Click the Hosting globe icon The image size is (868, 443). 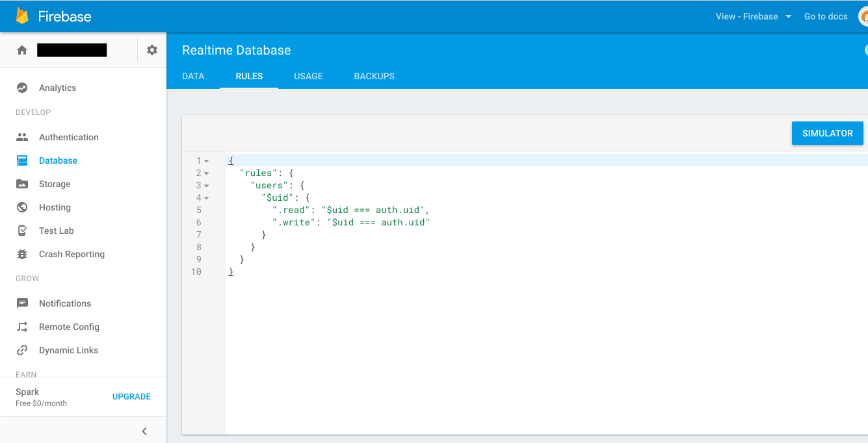pyautogui.click(x=22, y=207)
